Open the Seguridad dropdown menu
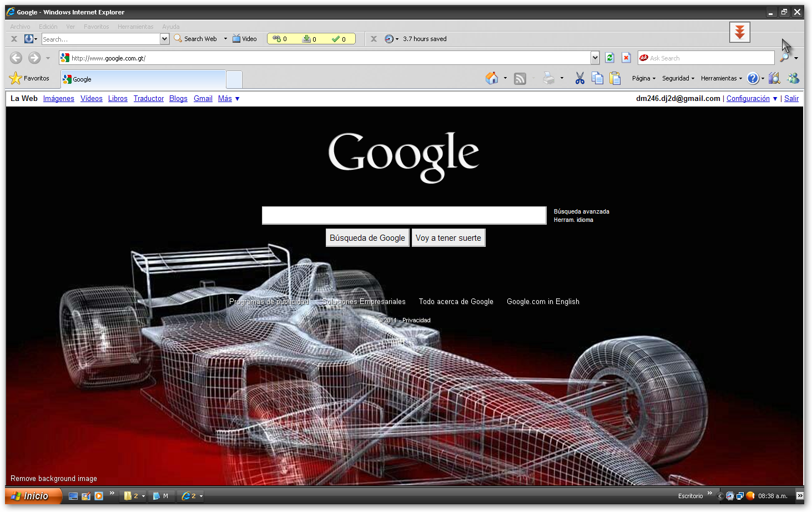Image resolution: width=812 pixels, height=512 pixels. (678, 78)
